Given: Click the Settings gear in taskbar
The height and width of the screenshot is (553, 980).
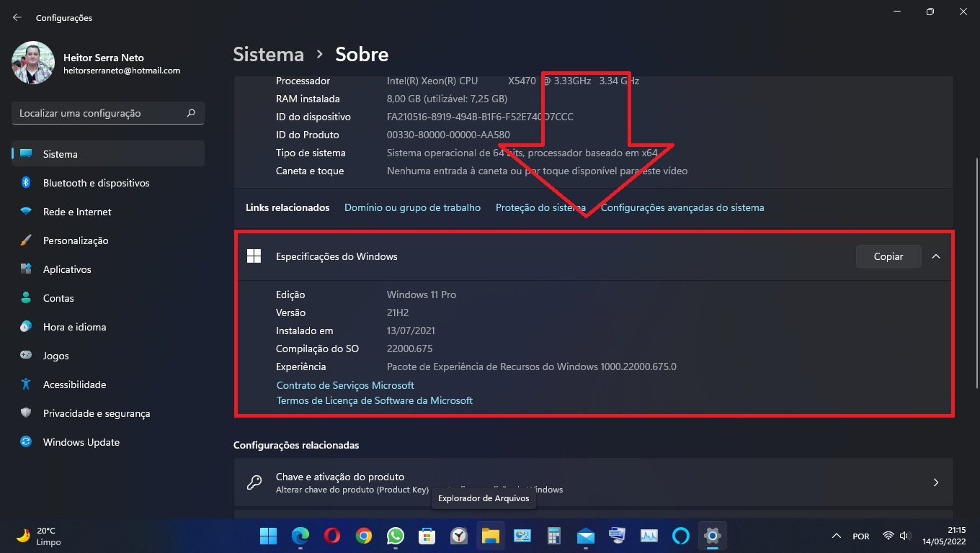Looking at the screenshot, I should tap(713, 536).
